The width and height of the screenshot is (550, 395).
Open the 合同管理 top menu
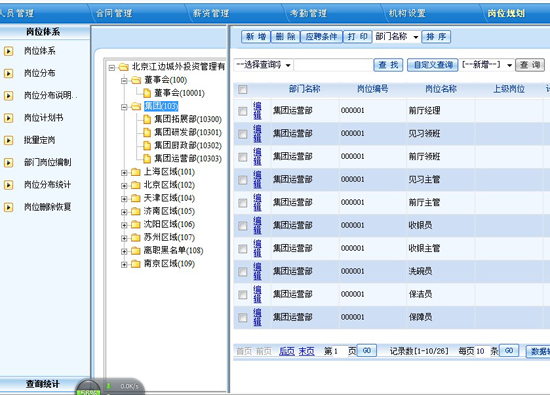[114, 14]
